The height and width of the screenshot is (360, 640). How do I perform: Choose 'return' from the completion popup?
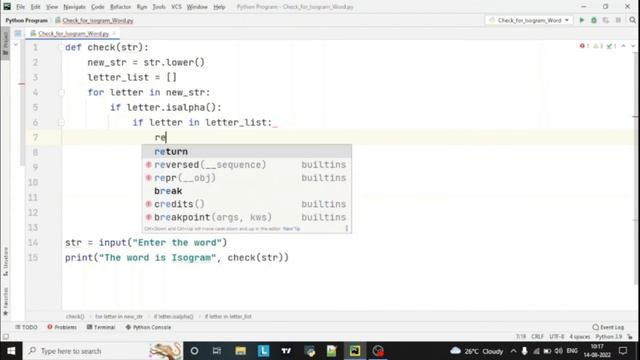tap(247, 151)
